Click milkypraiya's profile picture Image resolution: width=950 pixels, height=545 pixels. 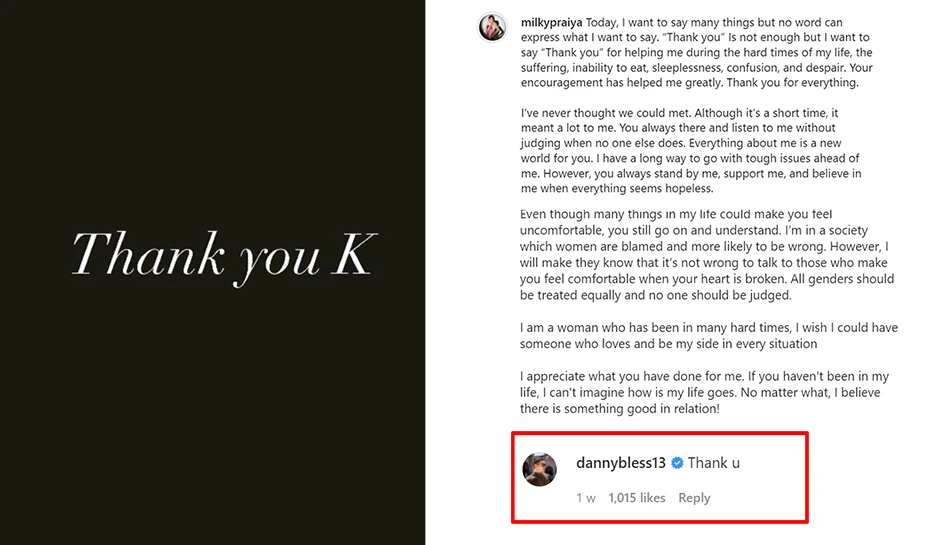pos(491,27)
